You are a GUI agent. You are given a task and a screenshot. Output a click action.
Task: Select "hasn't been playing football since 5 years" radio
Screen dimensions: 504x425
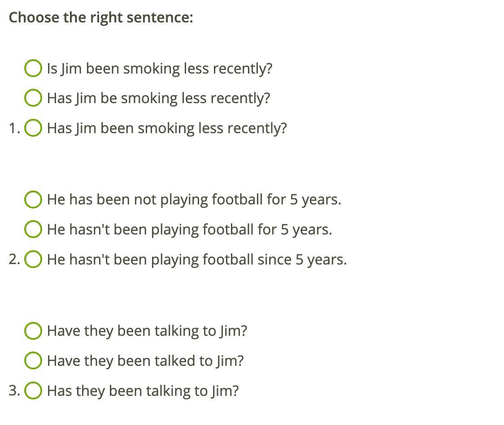(33, 259)
